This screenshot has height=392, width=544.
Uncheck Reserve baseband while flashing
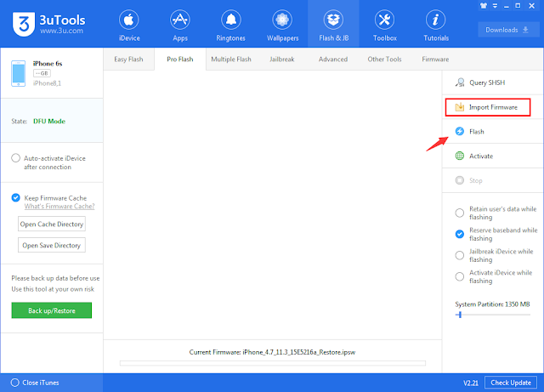pos(460,234)
